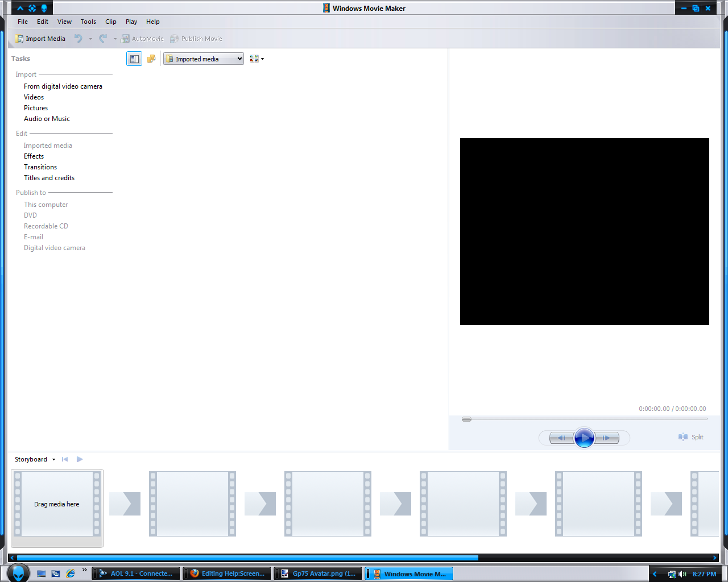Image resolution: width=728 pixels, height=582 pixels.
Task: Open the Clip menu
Action: click(111, 22)
